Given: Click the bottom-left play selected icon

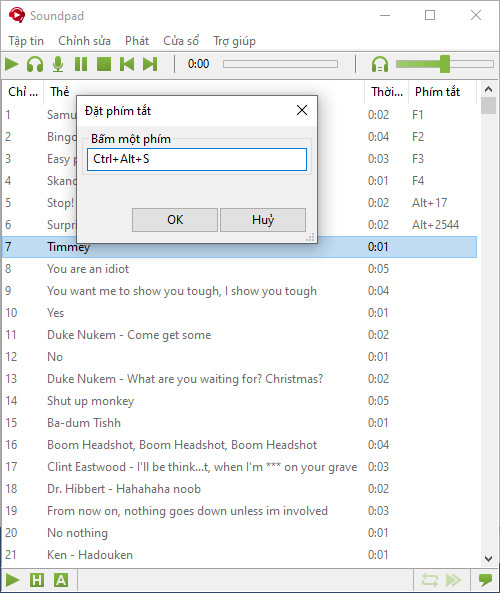Looking at the screenshot, I should pos(12,579).
